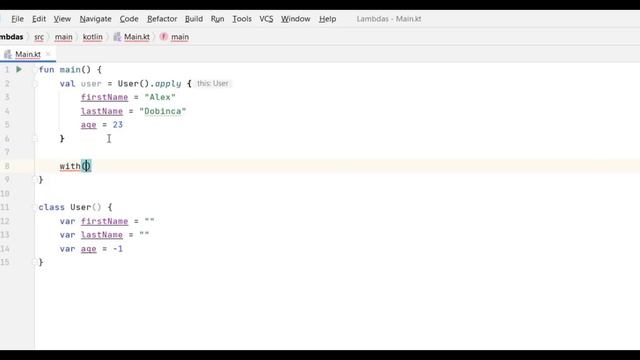Click 'apply' on line 2
Viewport: 640px width, 360px height.
(x=168, y=84)
